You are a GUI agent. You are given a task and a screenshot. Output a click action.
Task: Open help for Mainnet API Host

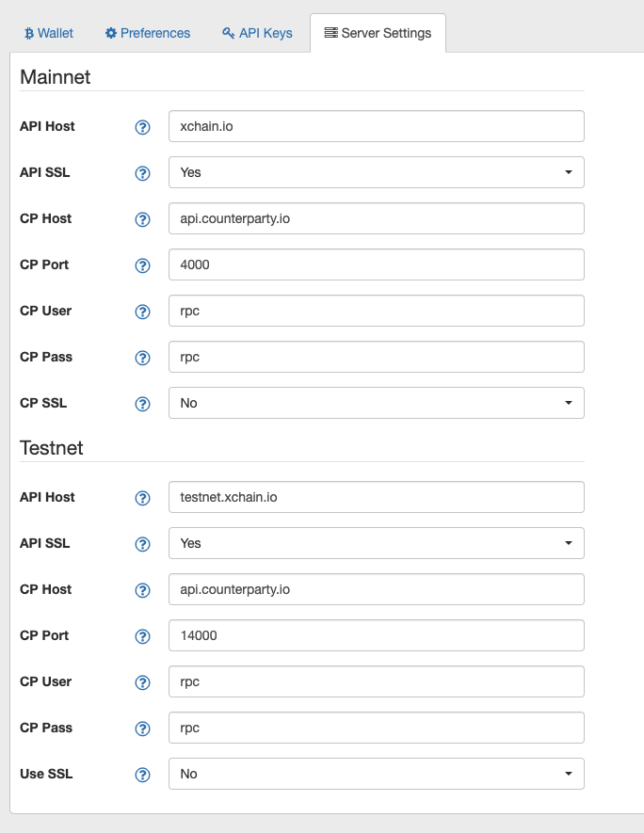coord(142,127)
